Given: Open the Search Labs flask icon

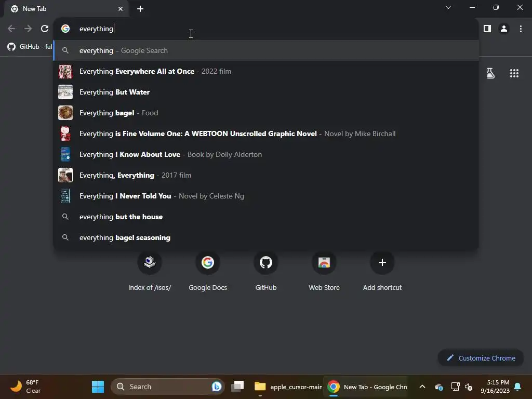Looking at the screenshot, I should click(490, 73).
